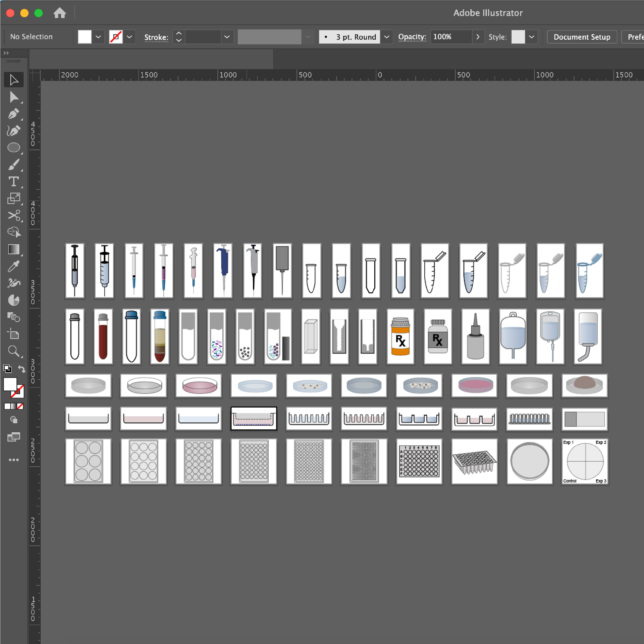The height and width of the screenshot is (644, 644).
Task: Open the Style dropdown arrow
Action: coord(531,37)
